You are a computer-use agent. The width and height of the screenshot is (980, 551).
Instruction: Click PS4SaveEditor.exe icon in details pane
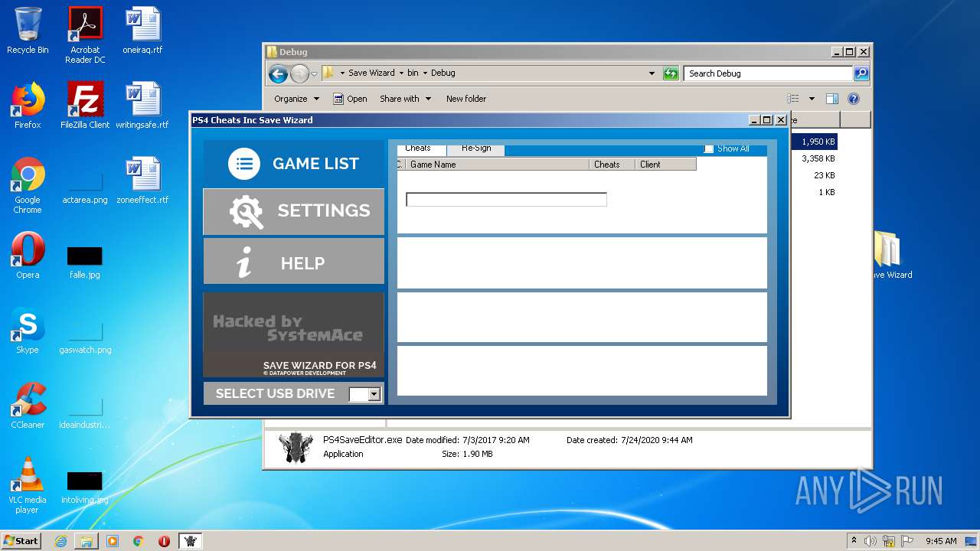click(x=296, y=447)
